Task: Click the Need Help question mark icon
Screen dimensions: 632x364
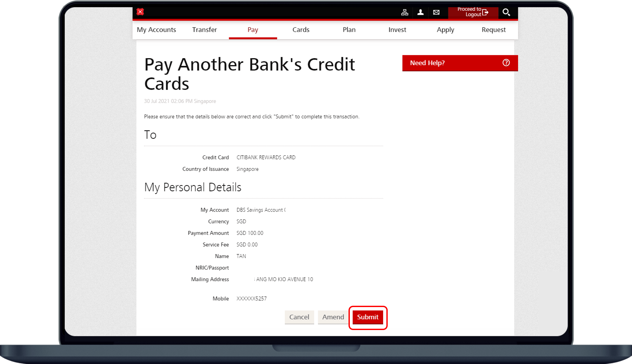Action: tap(506, 63)
